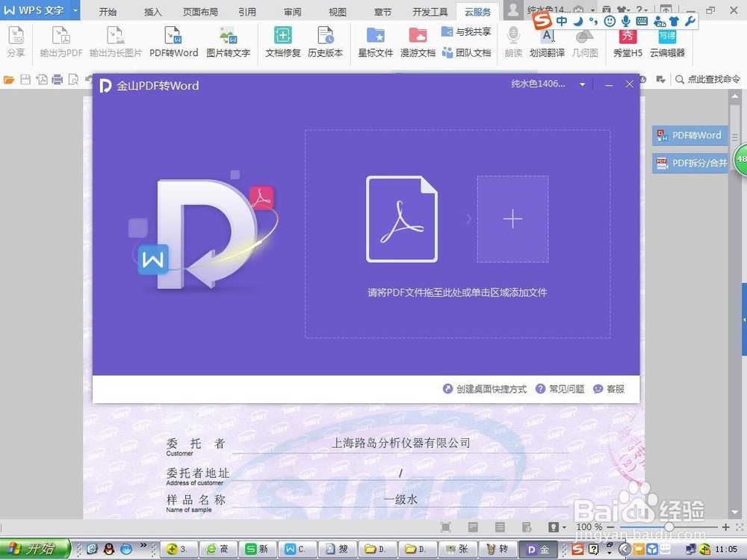Screen dimensions: 747x560
Task: Click 创建桌面快捷方式 link
Action: click(x=485, y=389)
